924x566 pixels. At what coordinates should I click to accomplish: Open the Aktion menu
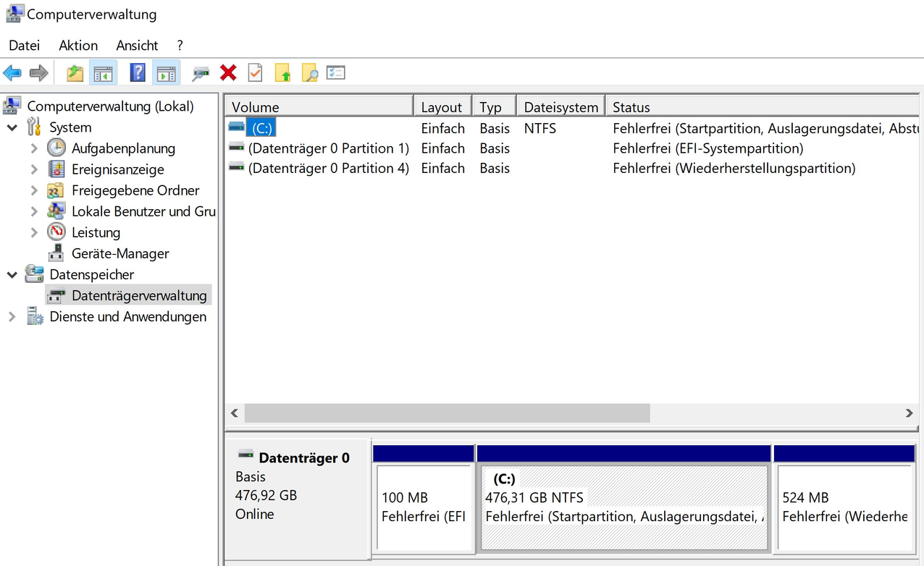(x=78, y=46)
